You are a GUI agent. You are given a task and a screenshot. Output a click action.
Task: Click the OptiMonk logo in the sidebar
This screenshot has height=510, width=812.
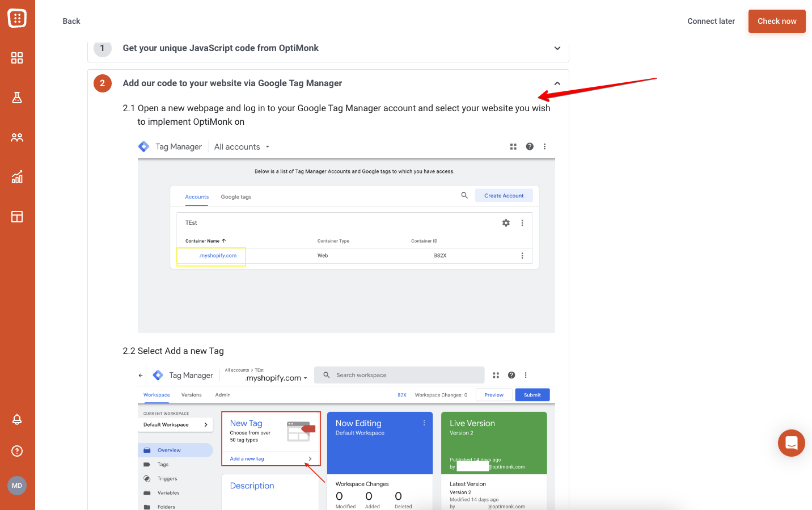click(x=17, y=18)
